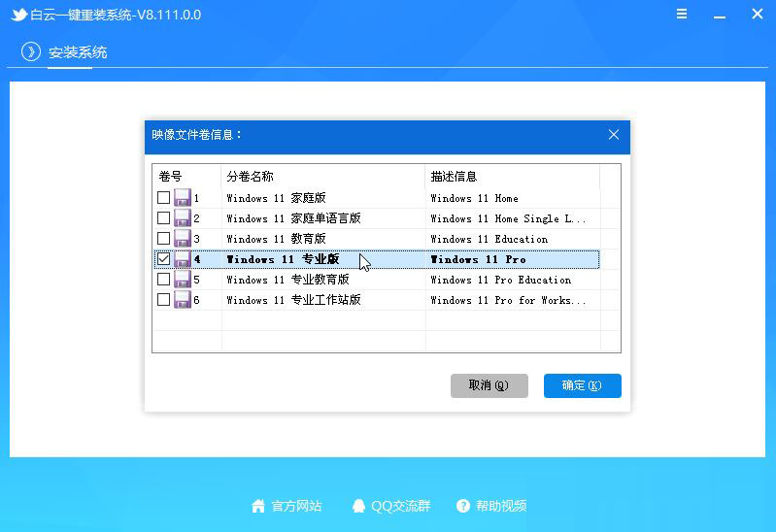Viewport: 776px width, 532px height.
Task: Click the house icon beside 官方网站
Action: [258, 506]
